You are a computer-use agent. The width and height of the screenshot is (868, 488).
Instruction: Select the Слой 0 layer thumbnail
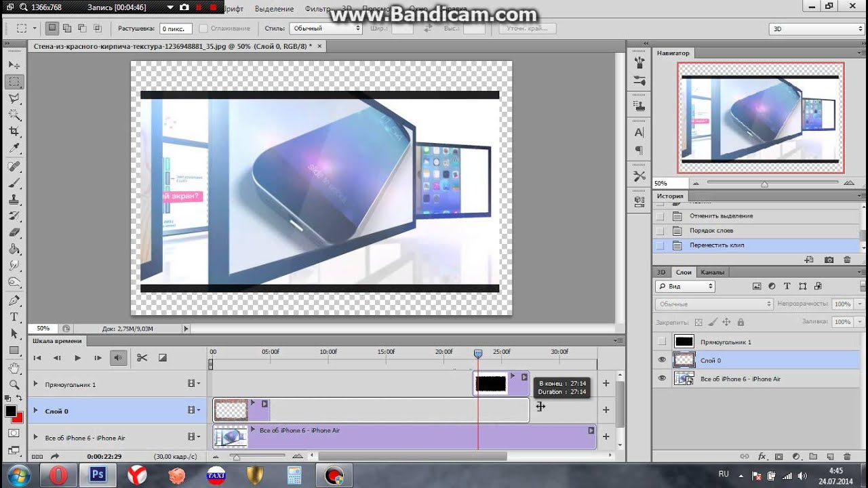point(684,360)
